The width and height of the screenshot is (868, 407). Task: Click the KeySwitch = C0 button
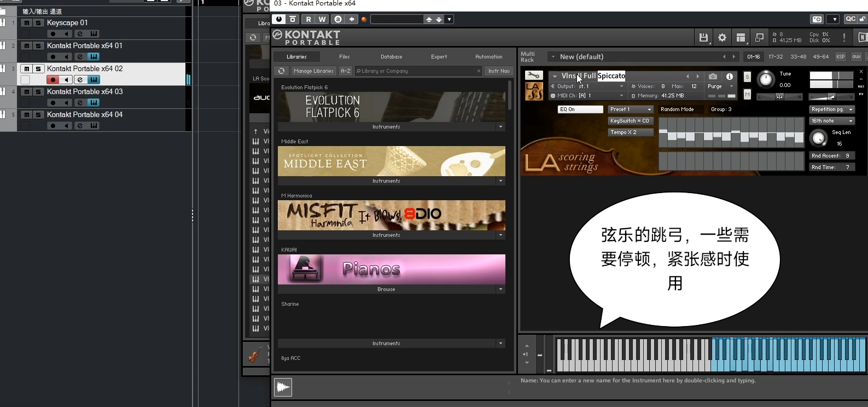[x=630, y=121]
